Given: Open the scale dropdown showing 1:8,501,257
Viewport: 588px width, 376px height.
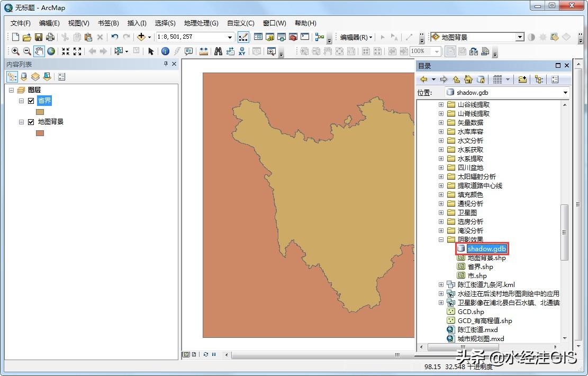Looking at the screenshot, I should tap(229, 37).
